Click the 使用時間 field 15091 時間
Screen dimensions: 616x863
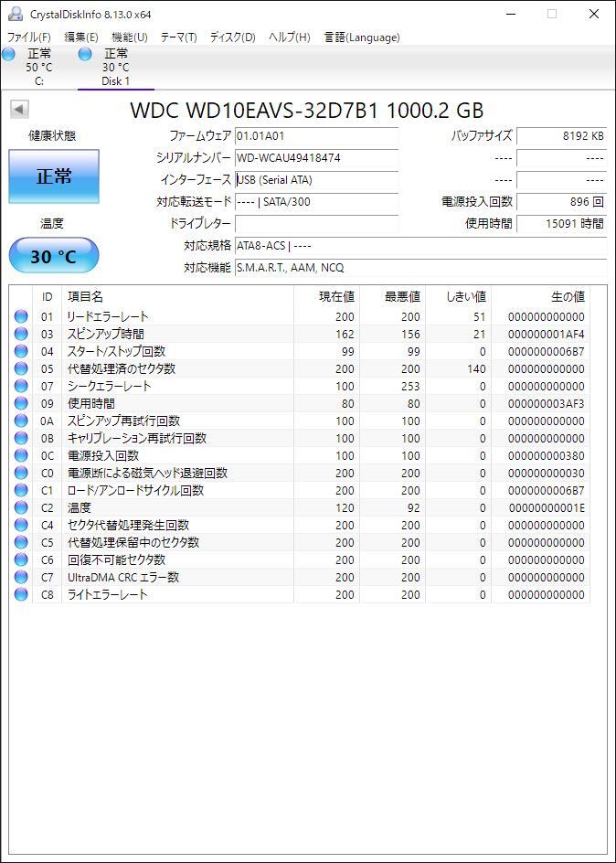tap(561, 223)
